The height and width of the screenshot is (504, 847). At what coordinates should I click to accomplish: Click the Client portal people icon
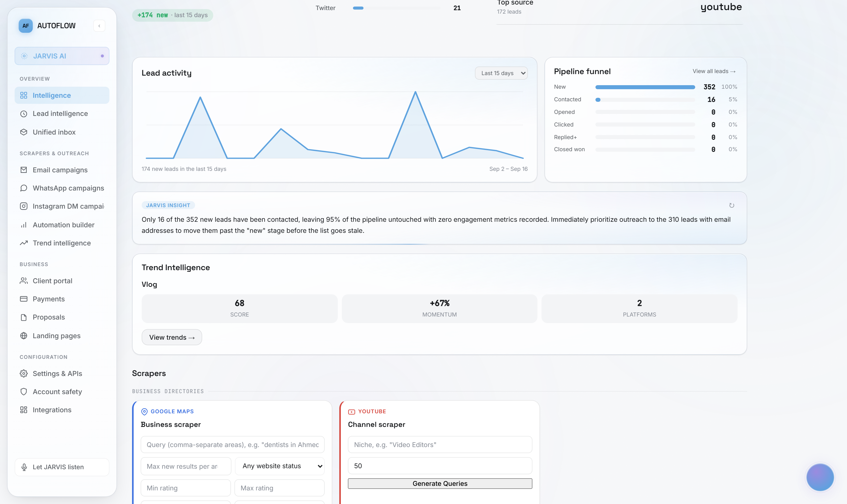click(24, 281)
